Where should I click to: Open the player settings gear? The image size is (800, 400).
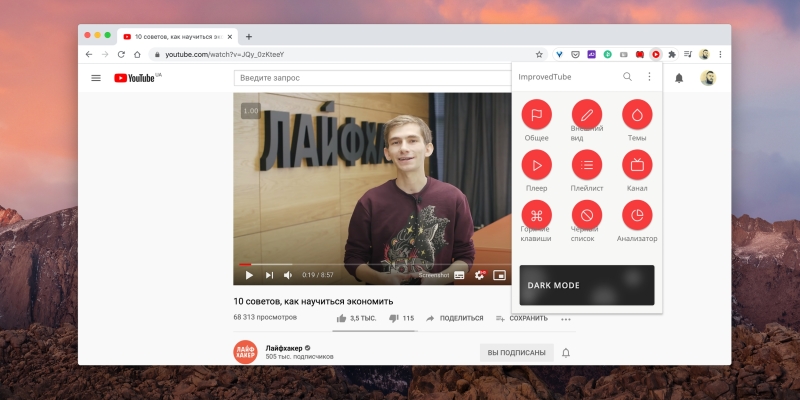pyautogui.click(x=480, y=275)
